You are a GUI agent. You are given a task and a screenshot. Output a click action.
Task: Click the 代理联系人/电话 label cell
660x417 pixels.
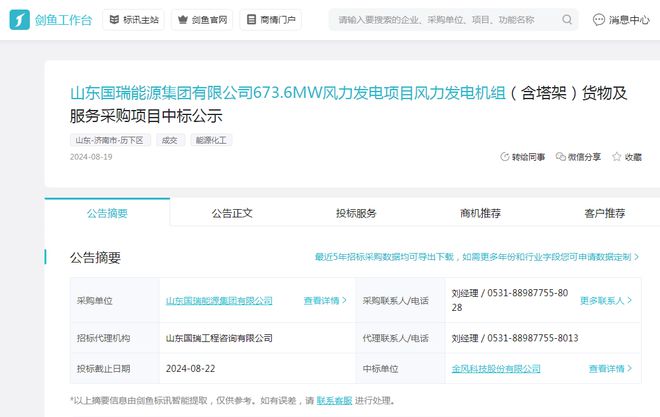[400, 338]
